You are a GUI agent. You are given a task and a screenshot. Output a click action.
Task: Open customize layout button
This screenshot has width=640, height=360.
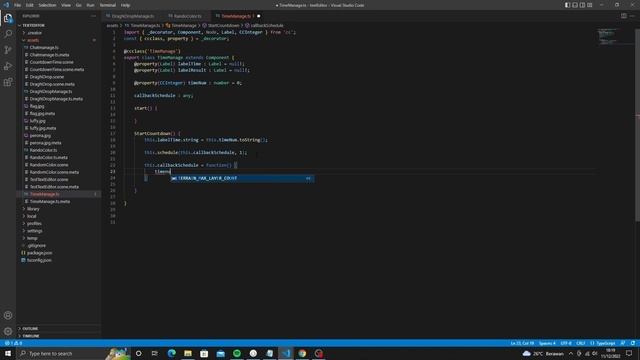(x=589, y=5)
